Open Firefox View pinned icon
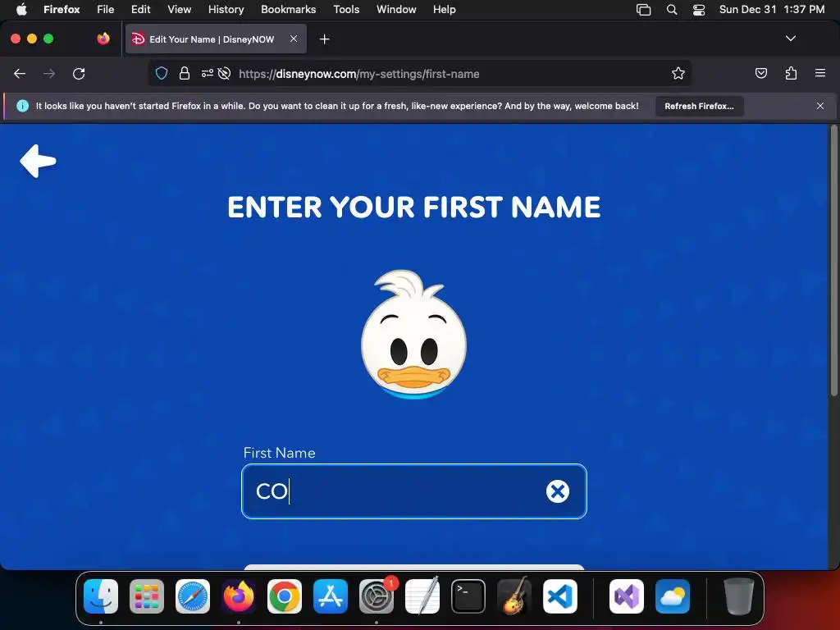The image size is (840, 630). (103, 39)
